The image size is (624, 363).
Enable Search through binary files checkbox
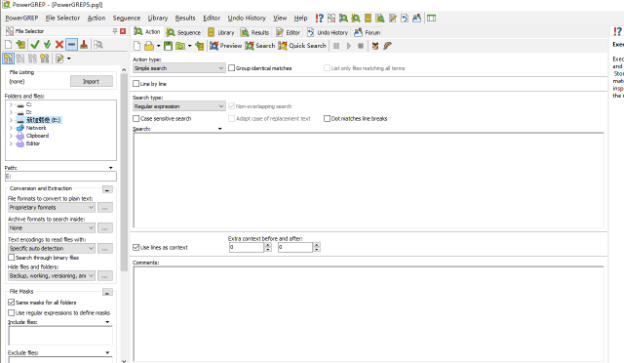12,258
